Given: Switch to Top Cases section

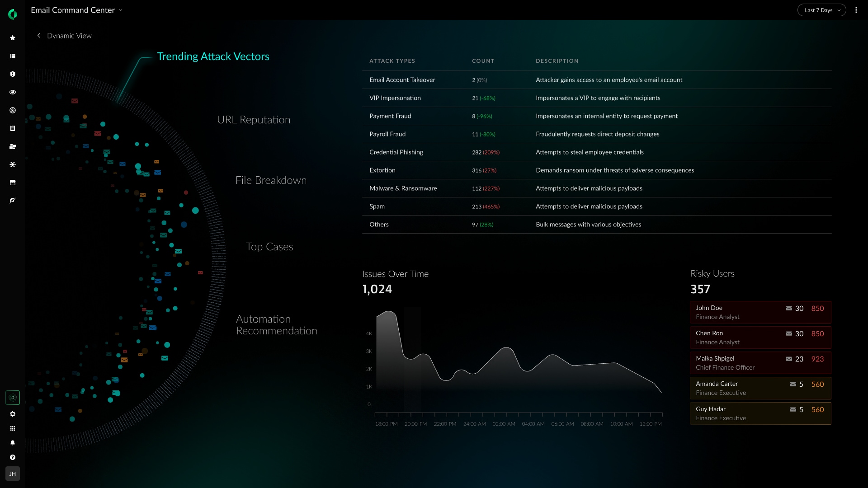Looking at the screenshot, I should (x=269, y=247).
